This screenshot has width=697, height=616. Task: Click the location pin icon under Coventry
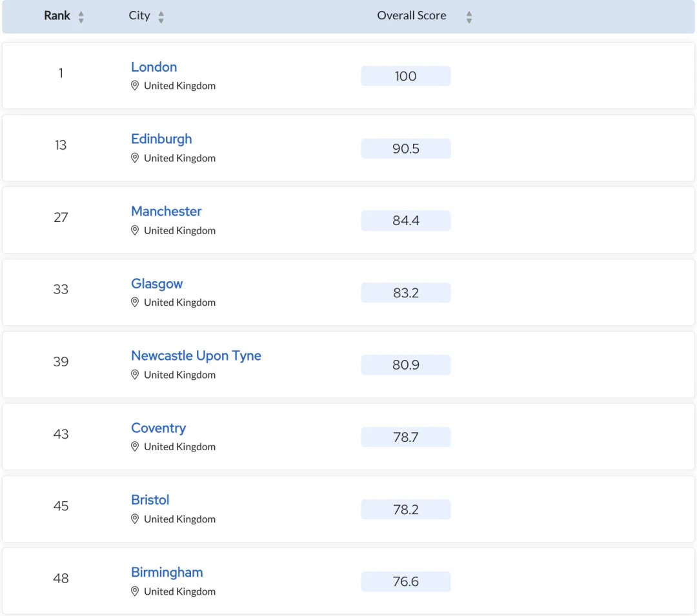(135, 446)
